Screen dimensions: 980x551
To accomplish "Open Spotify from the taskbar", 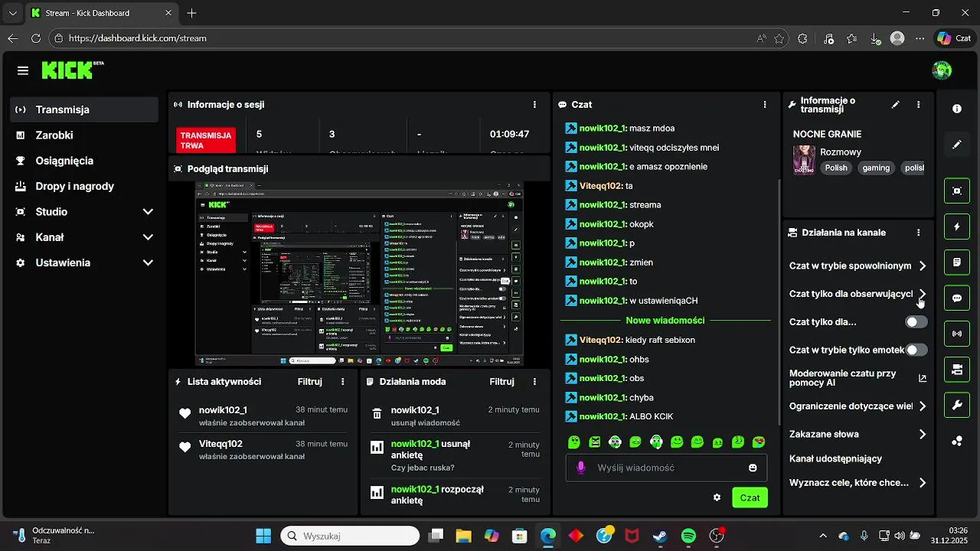I will [688, 536].
